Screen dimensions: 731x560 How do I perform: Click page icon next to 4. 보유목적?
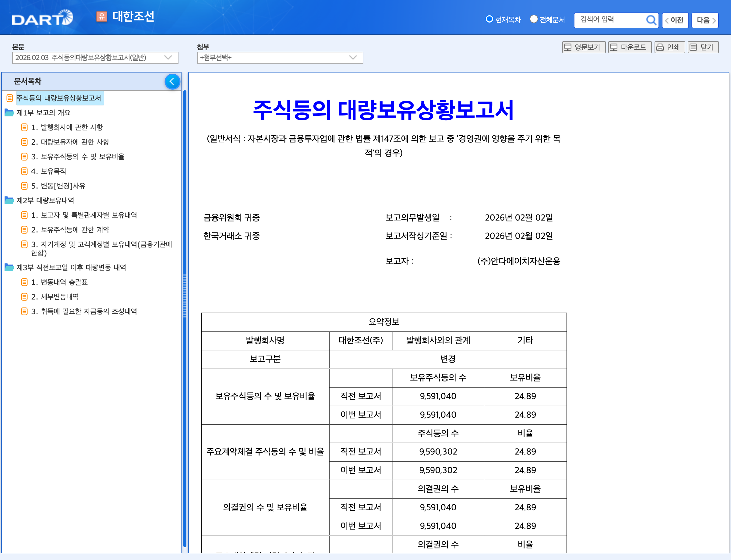click(24, 171)
